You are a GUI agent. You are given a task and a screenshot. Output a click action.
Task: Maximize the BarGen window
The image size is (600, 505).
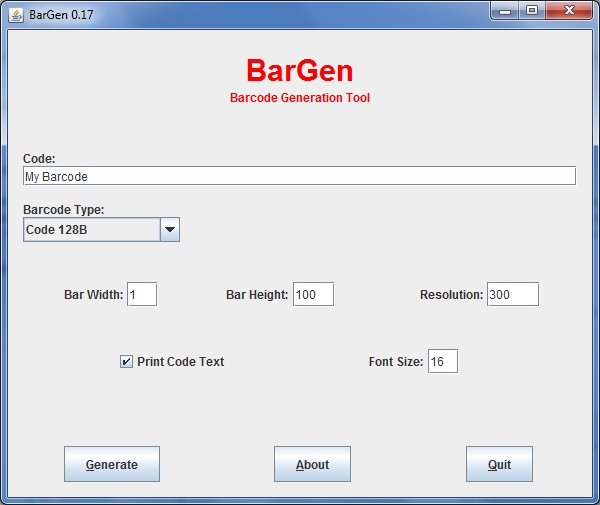[532, 11]
